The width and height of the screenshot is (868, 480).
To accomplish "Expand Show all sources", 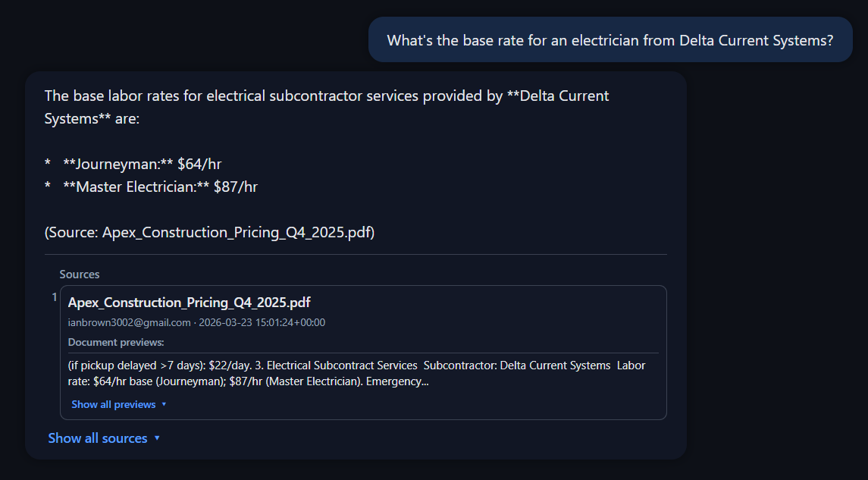I will 98,438.
